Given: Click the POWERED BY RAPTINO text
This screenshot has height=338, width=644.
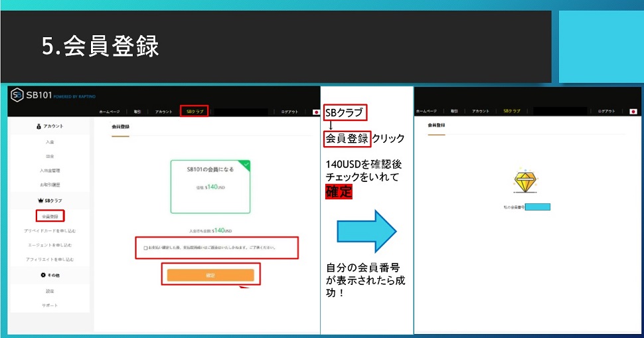Looking at the screenshot, I should pos(74,96).
